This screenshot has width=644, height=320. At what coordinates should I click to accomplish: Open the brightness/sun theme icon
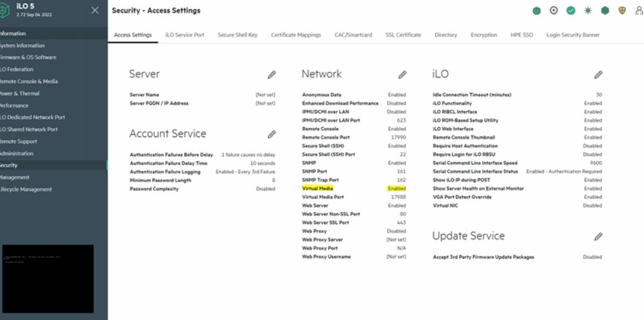pos(588,11)
